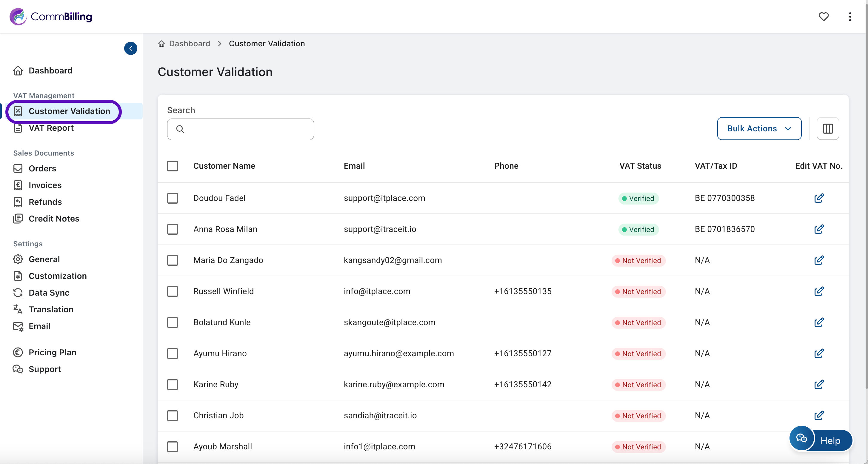This screenshot has width=868, height=464.
Task: Open the three-dot options menu
Action: click(x=850, y=16)
